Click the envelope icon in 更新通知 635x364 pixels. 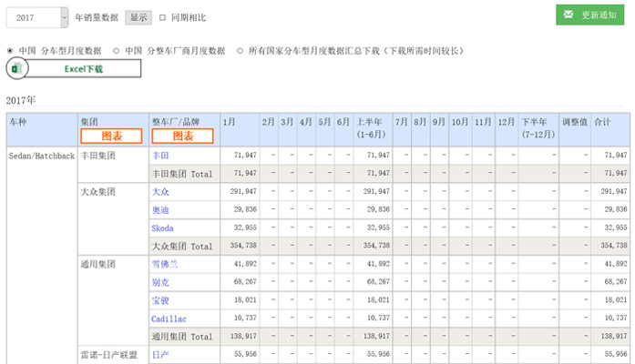(x=568, y=15)
